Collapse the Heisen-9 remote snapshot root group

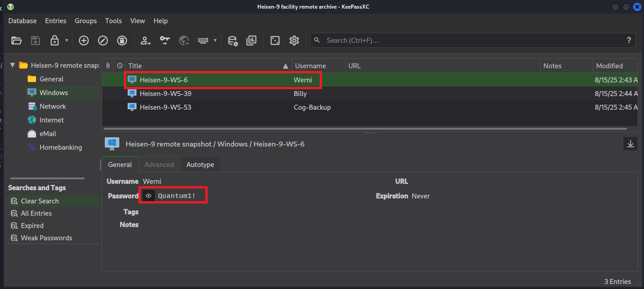13,66
